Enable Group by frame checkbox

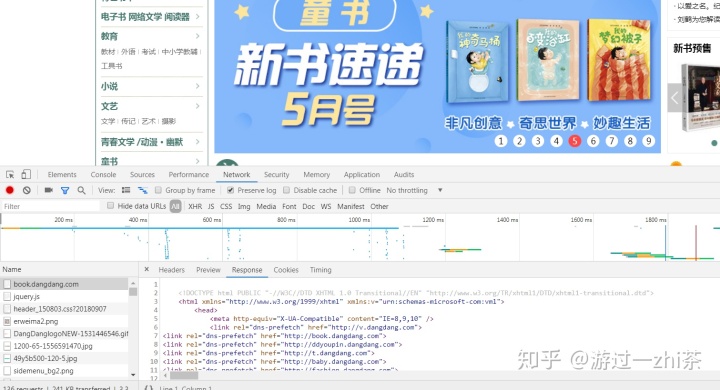click(x=158, y=190)
